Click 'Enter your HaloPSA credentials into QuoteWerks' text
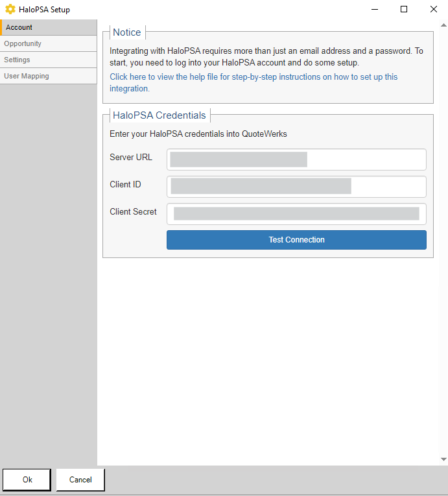448x496 pixels. (198, 134)
